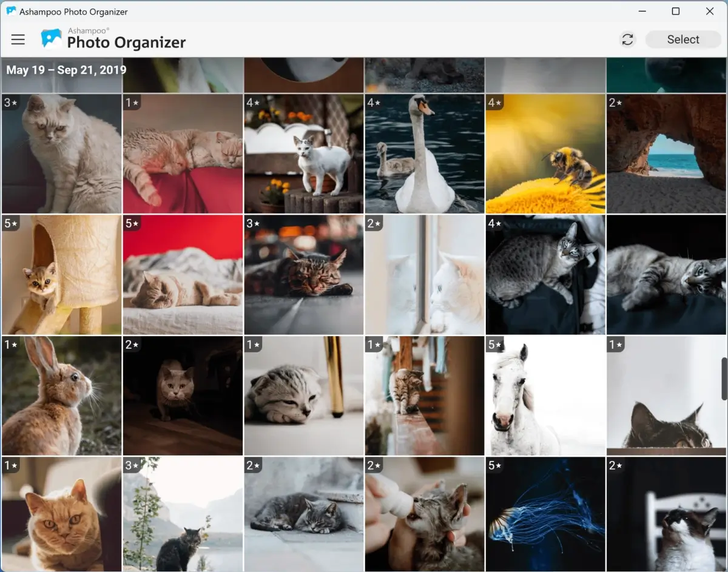Viewport: 728px width, 572px height.
Task: Open the white cat standing on fence photo
Action: pos(303,153)
